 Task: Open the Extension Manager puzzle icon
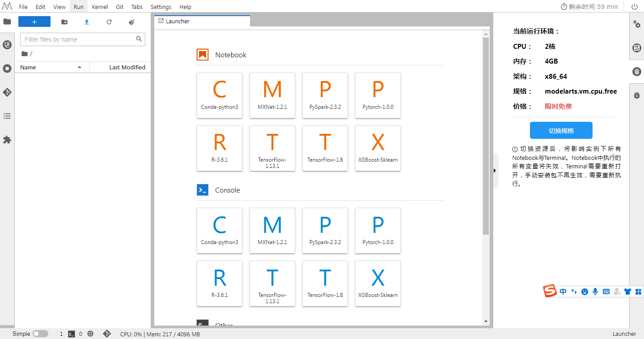click(x=7, y=140)
